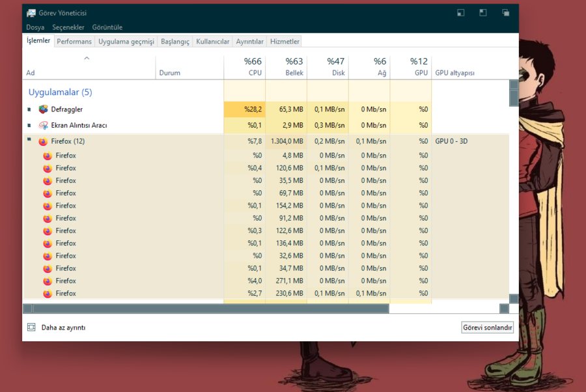This screenshot has height=392, width=586.
Task: Click the first Firefox child process icon
Action: (48, 156)
